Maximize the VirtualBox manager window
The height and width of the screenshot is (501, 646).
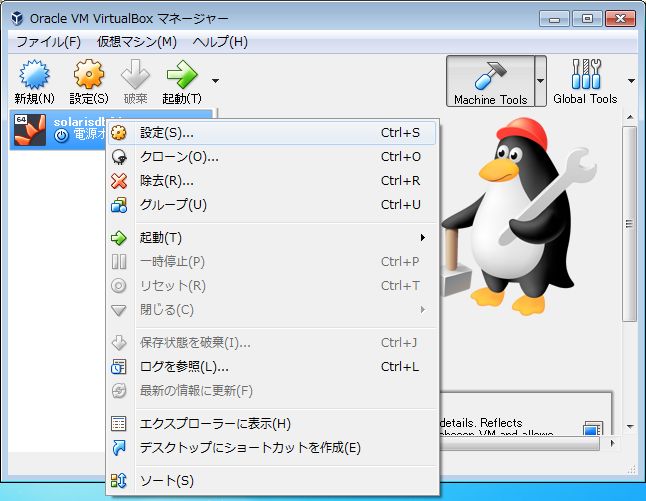coord(587,19)
